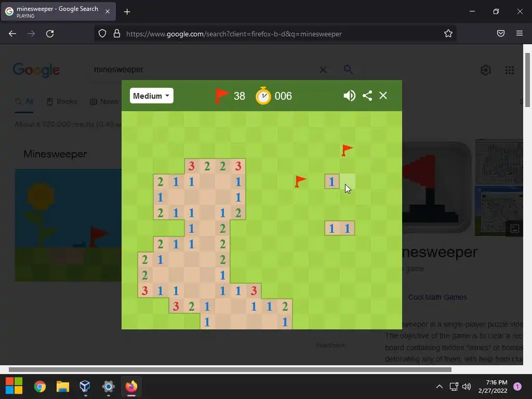Close the Minesweeper game overlay
This screenshot has width=532, height=399.
[x=383, y=96]
